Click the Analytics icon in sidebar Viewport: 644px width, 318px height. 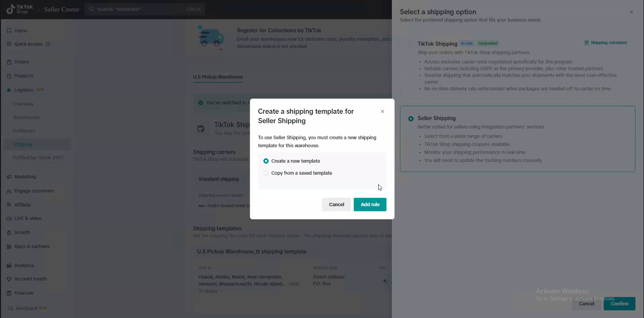point(9,266)
